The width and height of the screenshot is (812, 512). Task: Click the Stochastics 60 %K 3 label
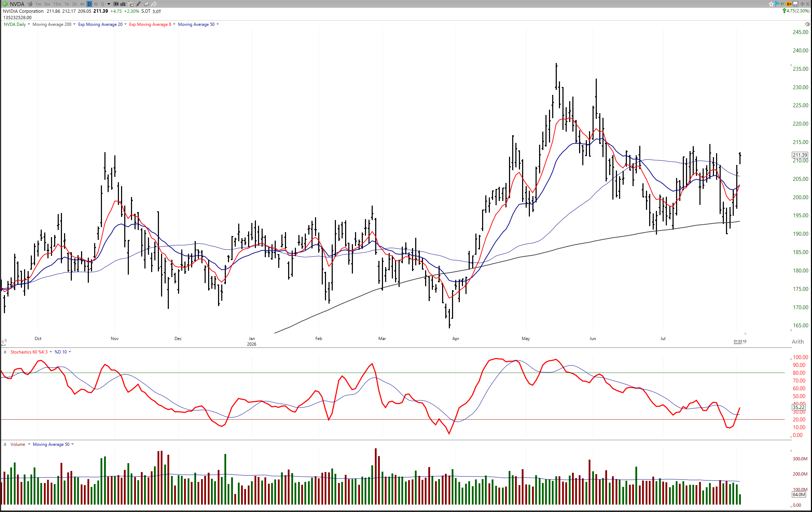coord(29,352)
